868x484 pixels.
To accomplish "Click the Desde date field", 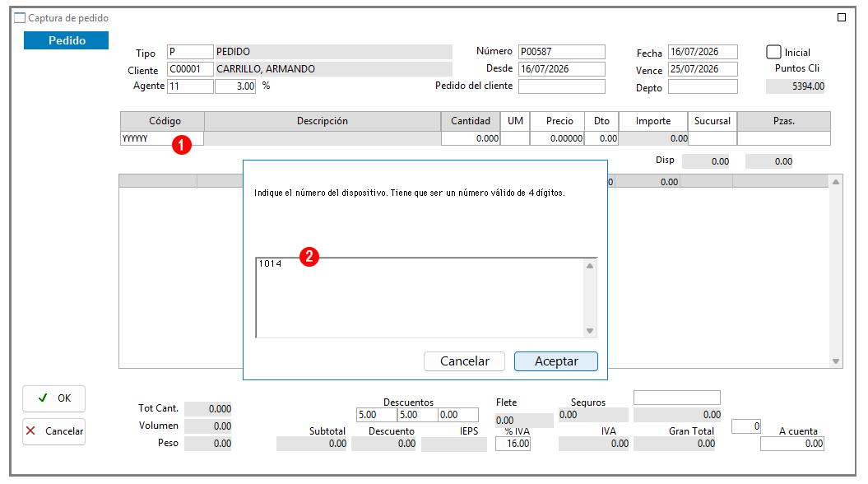I will pos(561,69).
